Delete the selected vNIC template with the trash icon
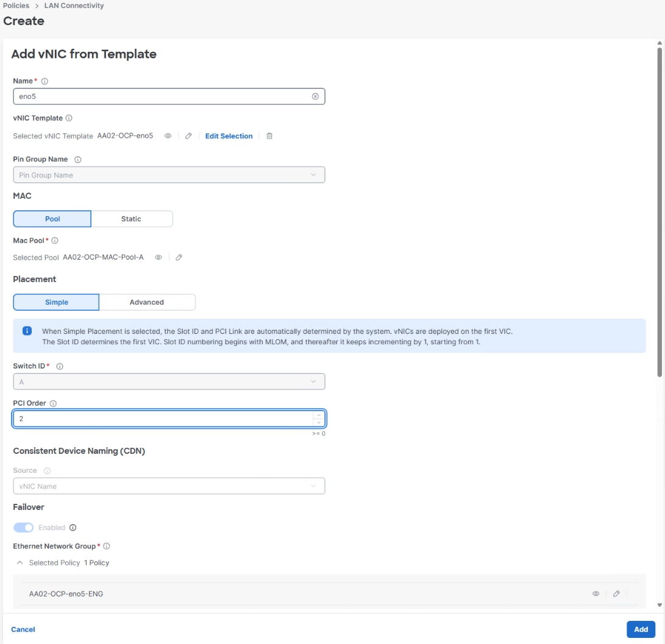665x644 pixels. (x=269, y=136)
